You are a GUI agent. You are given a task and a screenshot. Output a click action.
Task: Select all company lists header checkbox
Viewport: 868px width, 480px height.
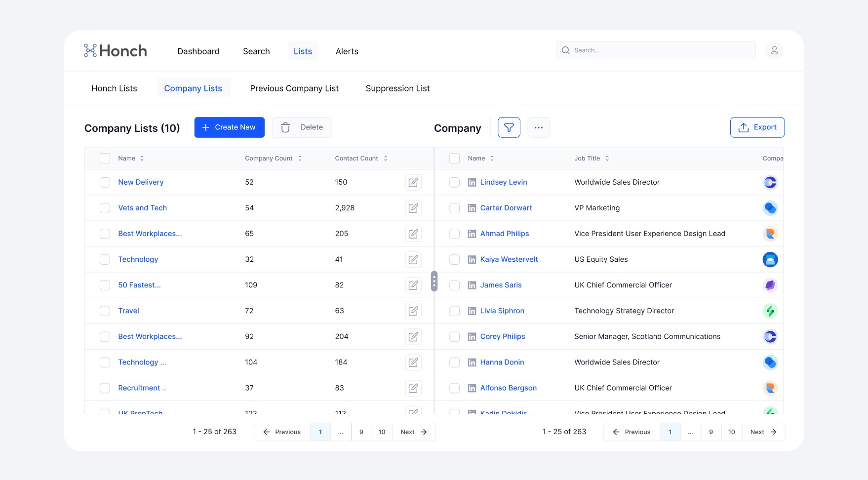pos(105,158)
